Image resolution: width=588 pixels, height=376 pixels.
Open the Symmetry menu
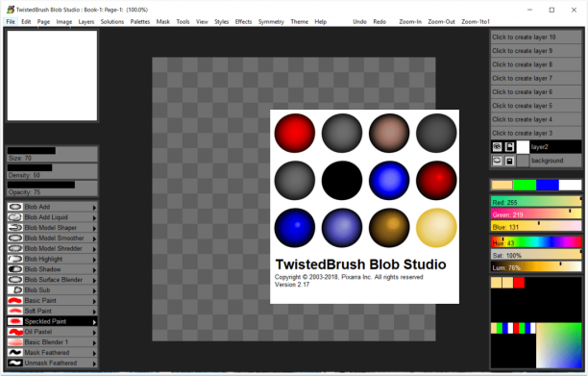click(271, 22)
